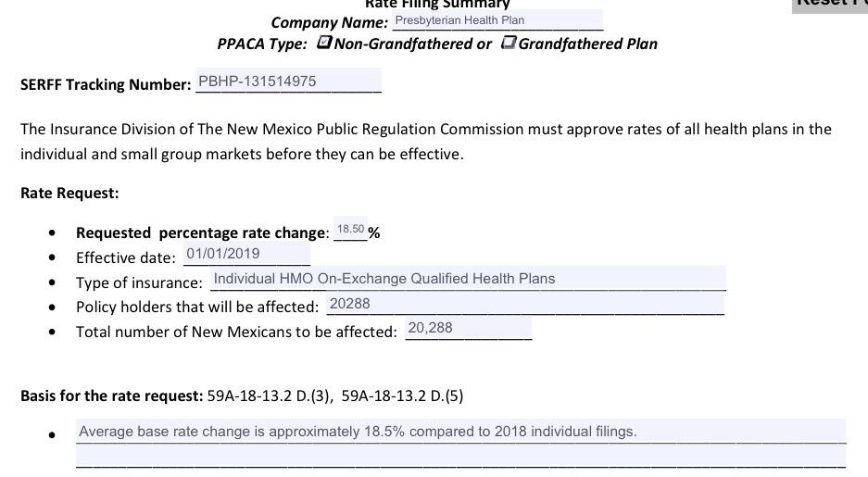Check the Non-Grandfathered plan checkbox
This screenshot has height=477, width=868.
324,43
